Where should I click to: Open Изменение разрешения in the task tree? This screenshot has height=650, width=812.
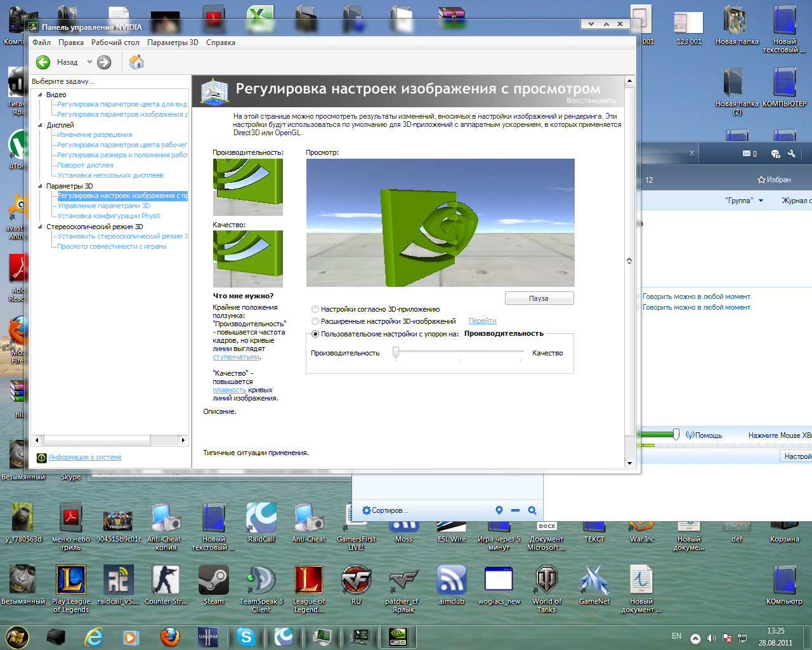point(95,135)
